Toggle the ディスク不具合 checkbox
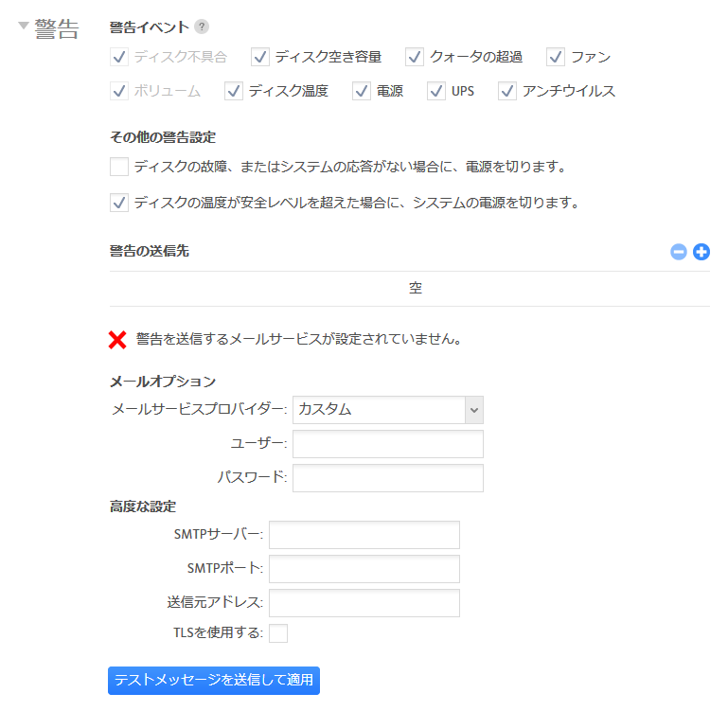Viewport: 728px width, 711px height. (119, 57)
